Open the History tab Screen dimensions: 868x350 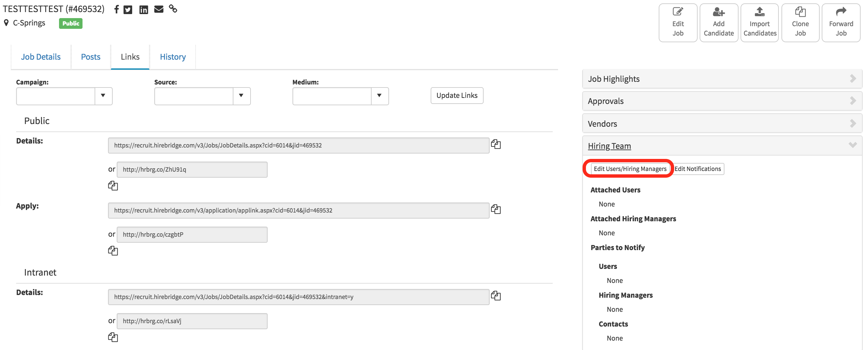pos(172,57)
